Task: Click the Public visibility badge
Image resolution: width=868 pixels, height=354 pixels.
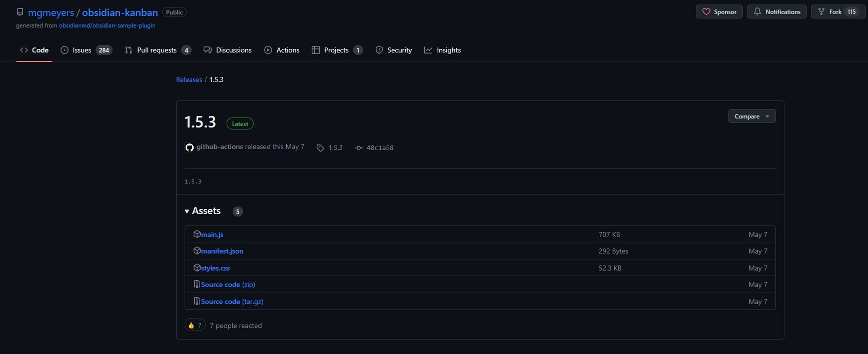Action: pos(174,12)
